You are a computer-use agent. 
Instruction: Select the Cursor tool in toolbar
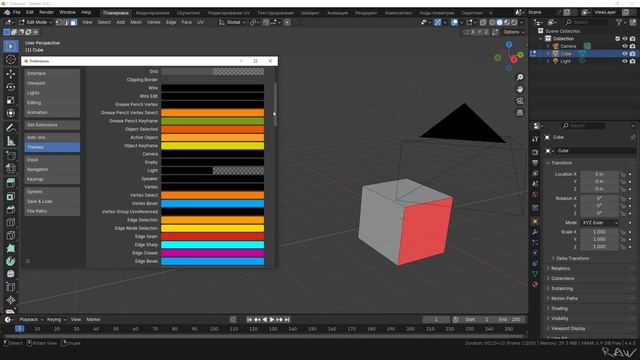point(11,60)
